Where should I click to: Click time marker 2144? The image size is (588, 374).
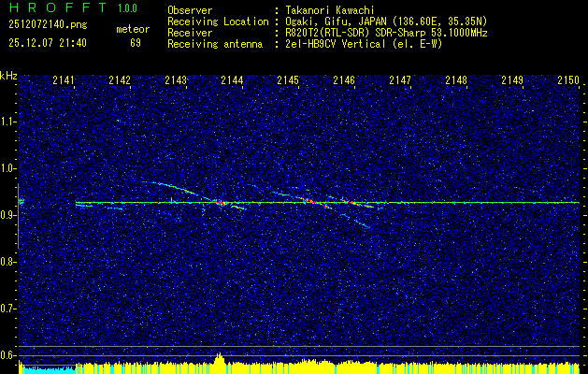[232, 80]
